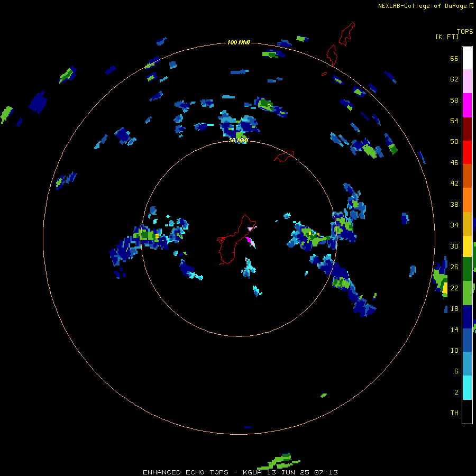Viewport: 476px width, 476px height.
Task: Click the light green legend swatch
Action: click(x=467, y=293)
